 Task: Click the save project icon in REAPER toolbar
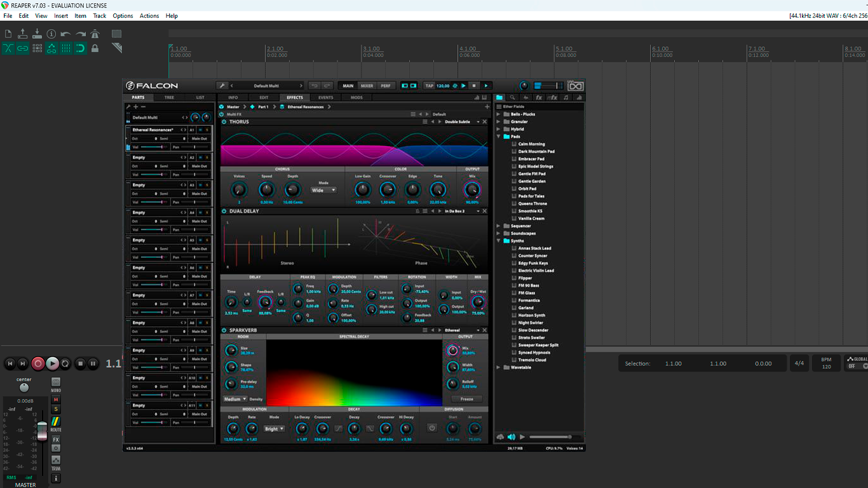tap(37, 34)
